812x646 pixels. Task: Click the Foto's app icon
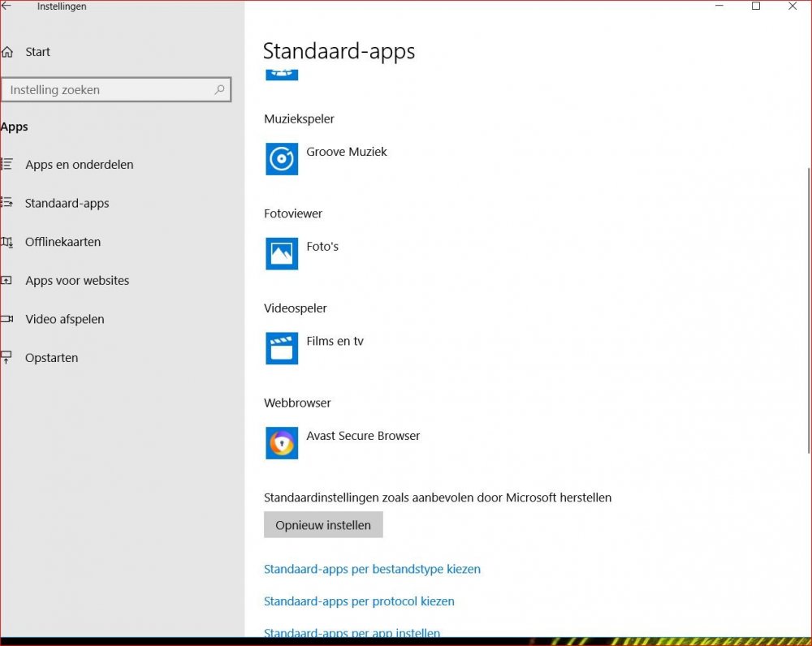(282, 254)
